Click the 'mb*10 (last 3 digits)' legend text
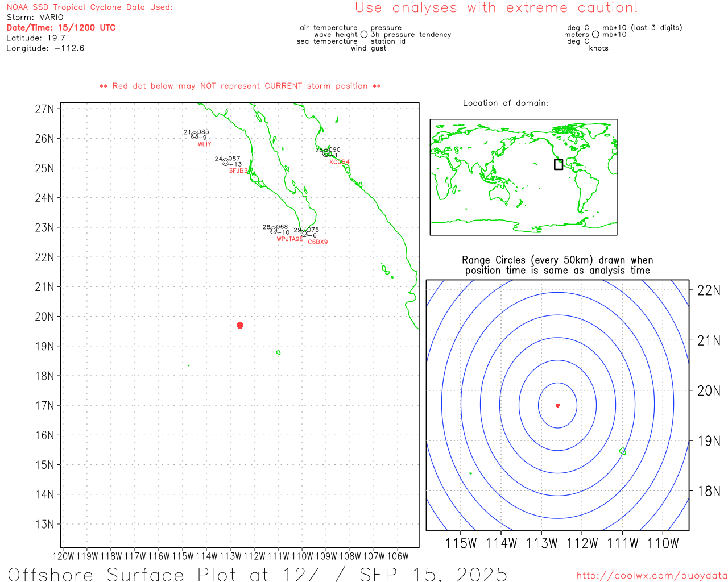 tap(642, 28)
